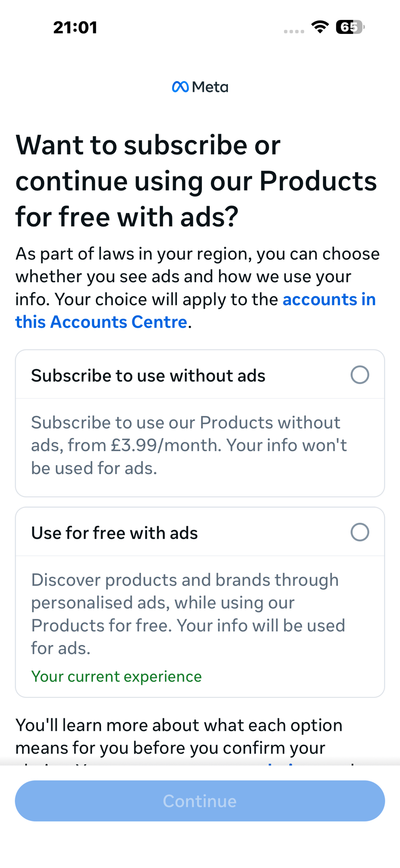Image resolution: width=400 pixels, height=868 pixels.
Task: Tap the Meta wordmark text
Action: tap(210, 87)
